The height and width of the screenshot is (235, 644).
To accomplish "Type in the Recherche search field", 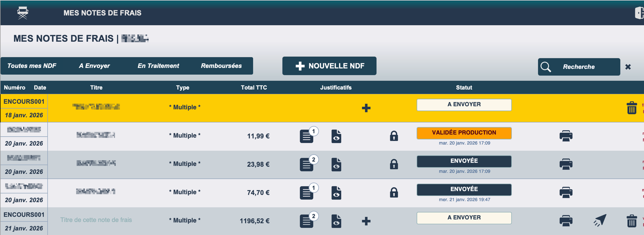I will (x=584, y=67).
